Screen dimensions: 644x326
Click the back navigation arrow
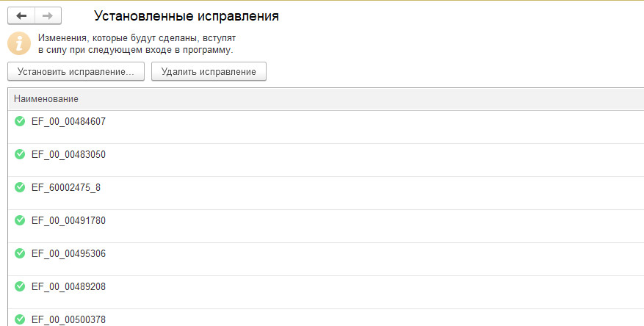[x=21, y=15]
